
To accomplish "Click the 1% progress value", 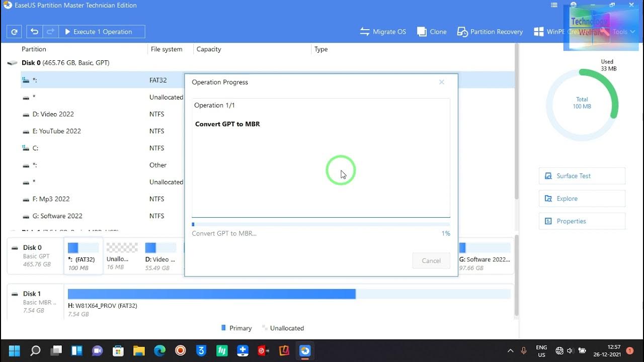I will (446, 233).
